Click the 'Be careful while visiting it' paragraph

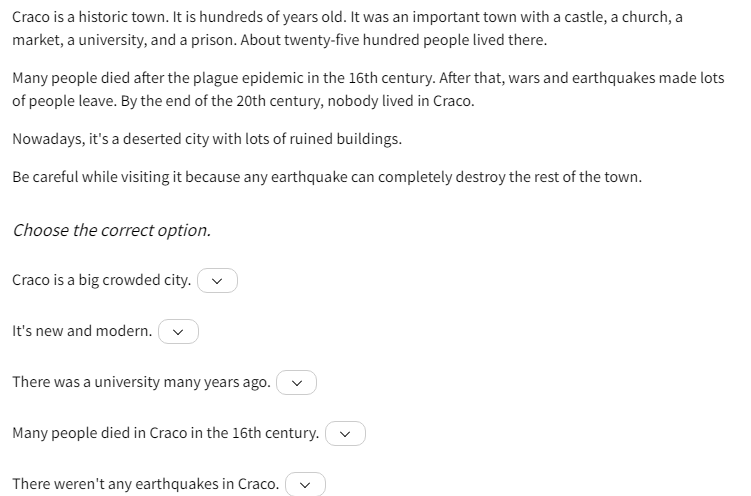tap(327, 177)
